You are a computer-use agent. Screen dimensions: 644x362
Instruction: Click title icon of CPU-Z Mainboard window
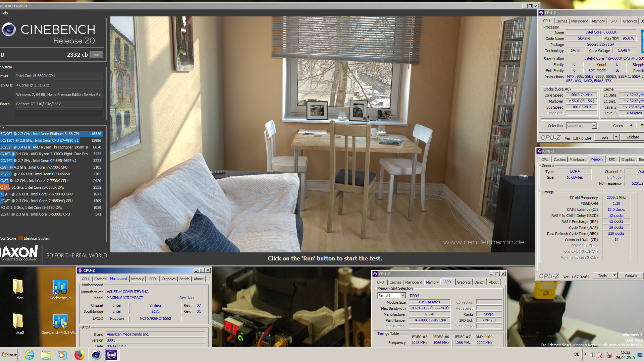pyautogui.click(x=80, y=270)
